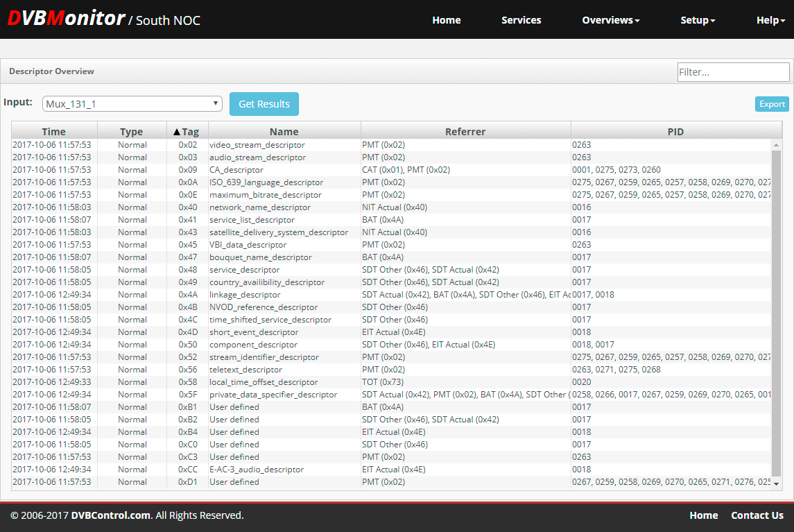Expand the Overviews dropdown menu
Screen dimensions: 794x532
click(x=611, y=20)
